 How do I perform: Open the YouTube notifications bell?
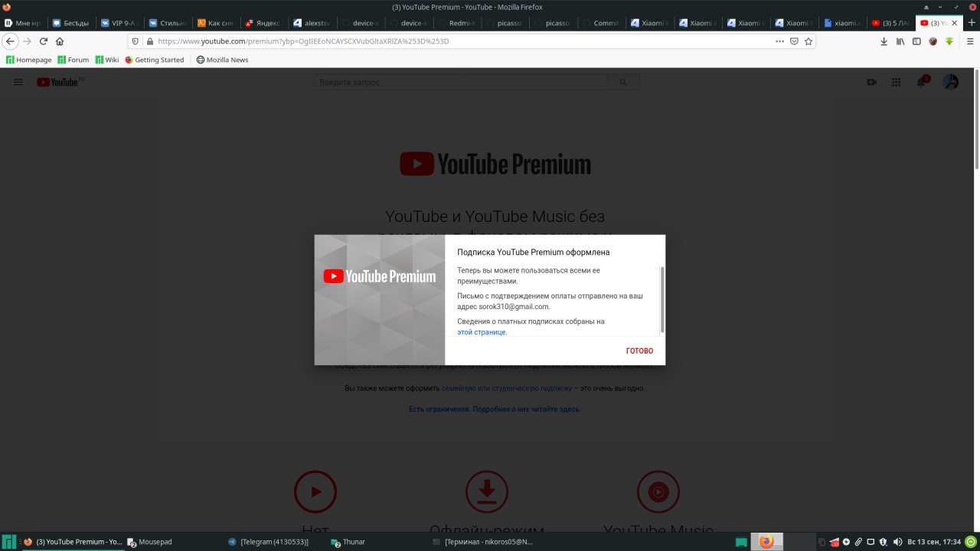[x=922, y=82]
